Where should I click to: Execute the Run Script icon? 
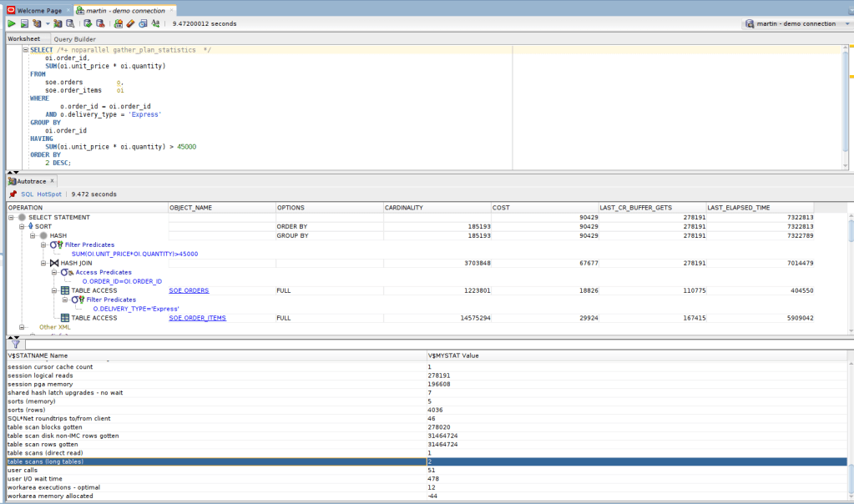click(24, 23)
